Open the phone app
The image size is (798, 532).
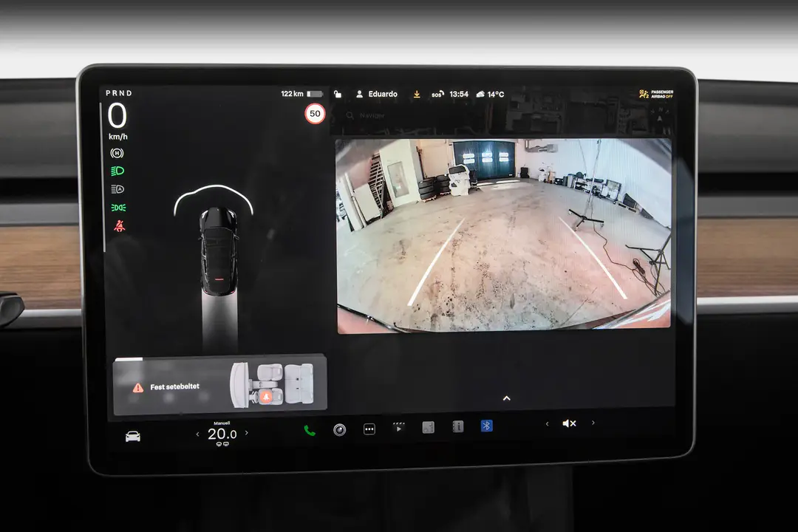310,431
